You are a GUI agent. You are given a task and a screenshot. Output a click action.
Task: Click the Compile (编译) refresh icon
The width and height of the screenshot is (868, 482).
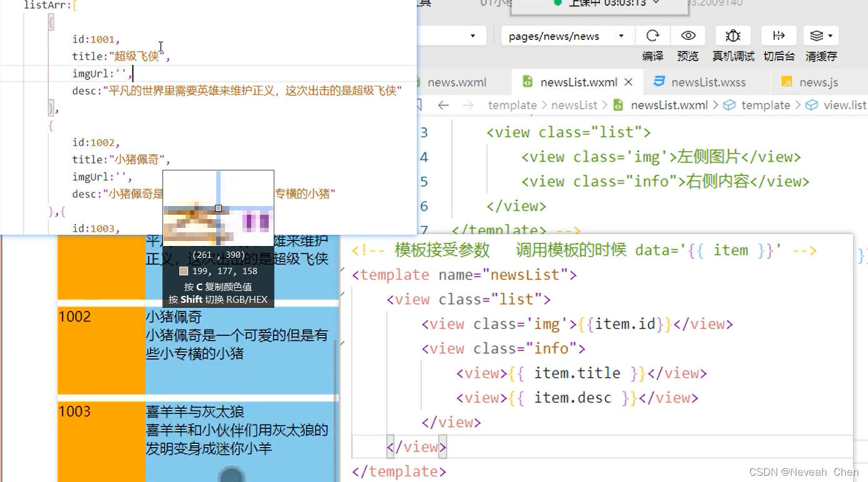[652, 36]
